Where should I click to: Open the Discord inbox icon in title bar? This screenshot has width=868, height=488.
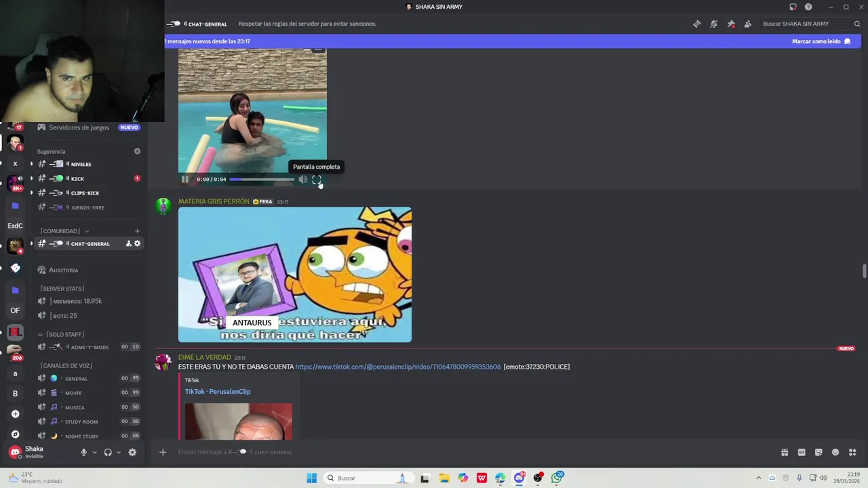[x=793, y=7]
